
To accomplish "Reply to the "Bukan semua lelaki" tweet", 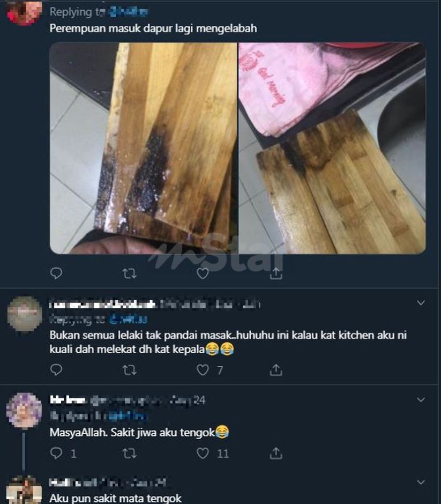I will click(x=56, y=369).
